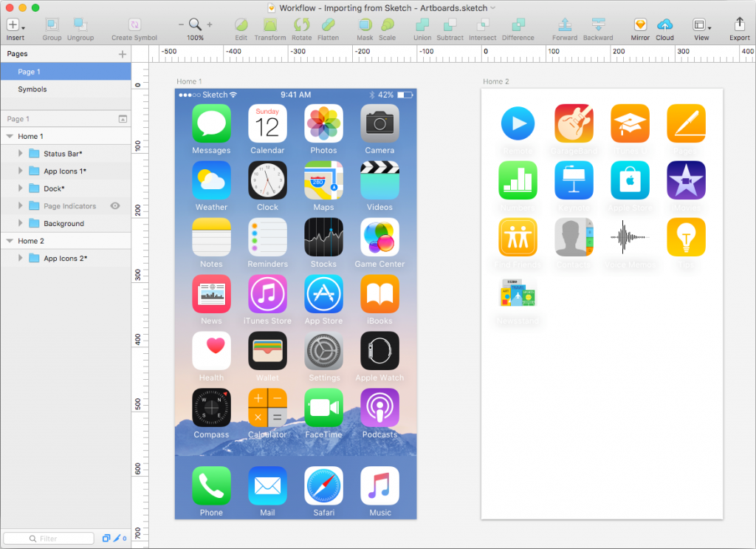Click the Scale toolbar icon
Screen dimensions: 756x549
click(387, 24)
